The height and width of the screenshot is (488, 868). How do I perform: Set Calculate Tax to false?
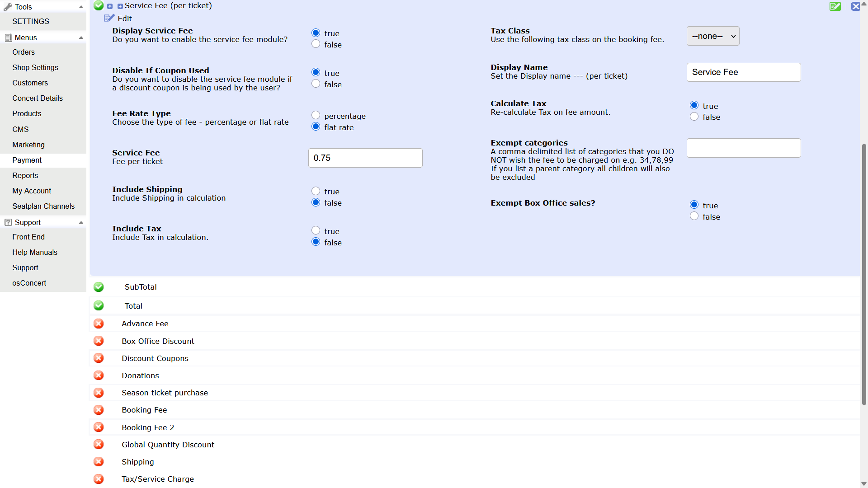pos(694,117)
